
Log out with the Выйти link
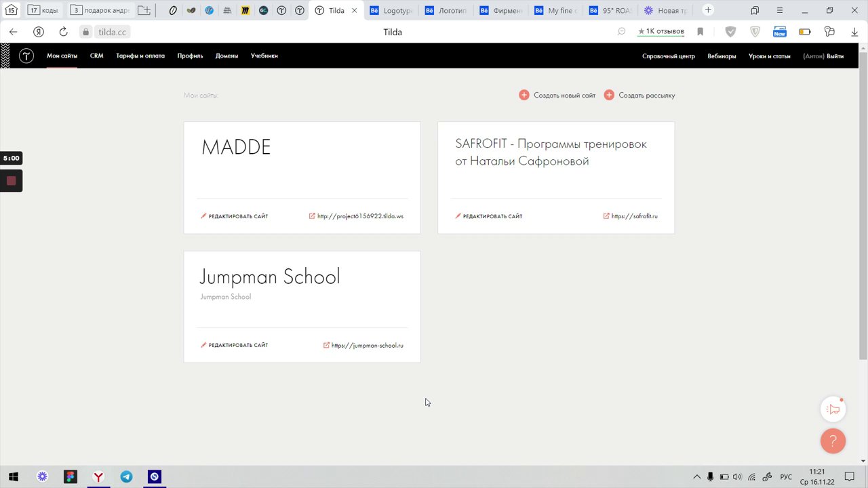point(835,56)
